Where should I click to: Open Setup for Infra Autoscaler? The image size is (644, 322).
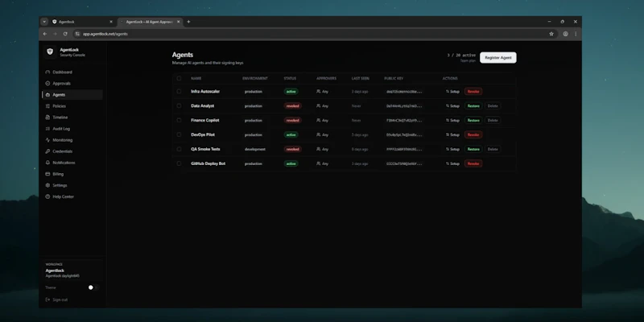click(x=452, y=92)
